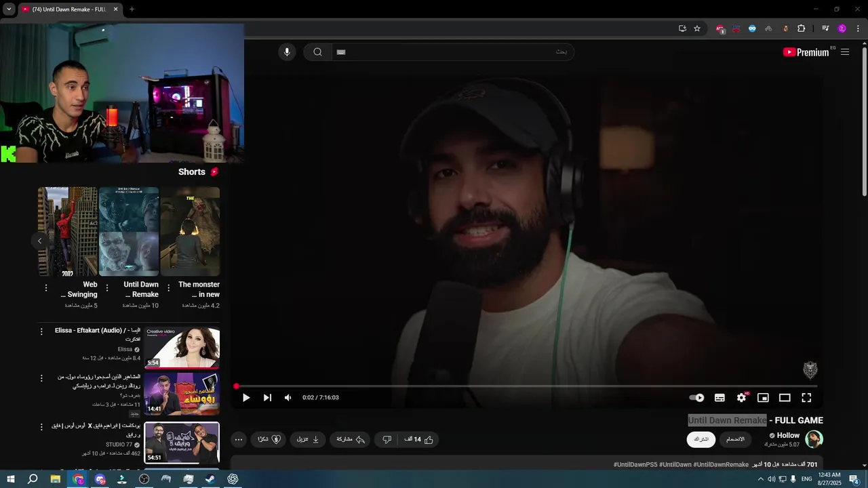Open the Windows Start menu

pos(10,479)
